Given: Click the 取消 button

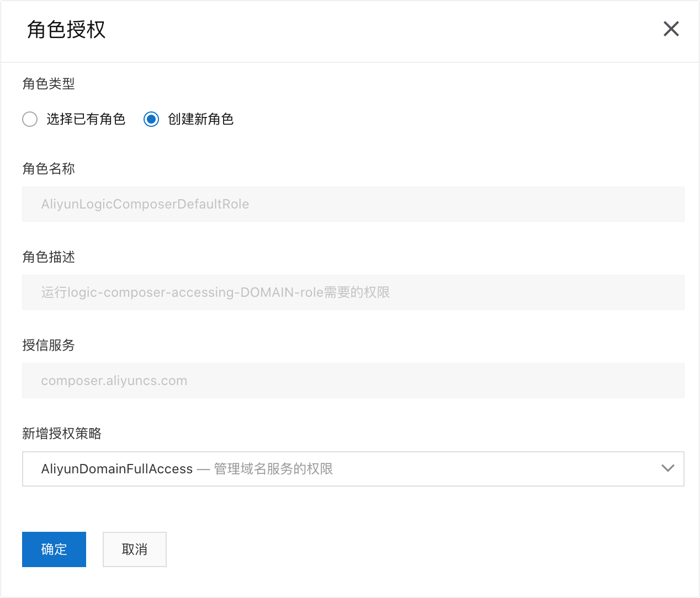Looking at the screenshot, I should [135, 549].
